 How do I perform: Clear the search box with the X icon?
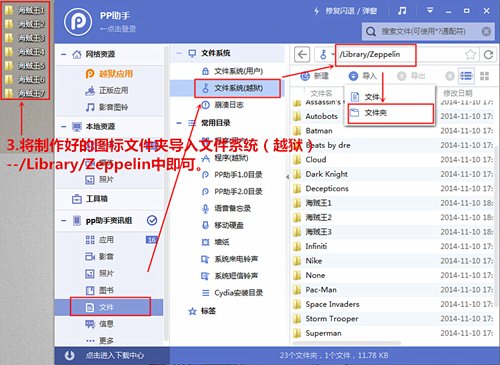pos(486,32)
